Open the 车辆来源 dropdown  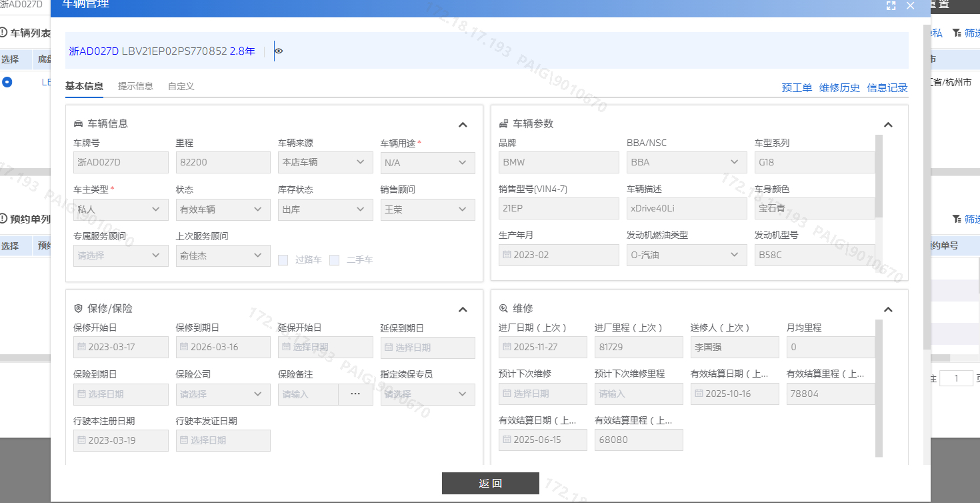325,163
